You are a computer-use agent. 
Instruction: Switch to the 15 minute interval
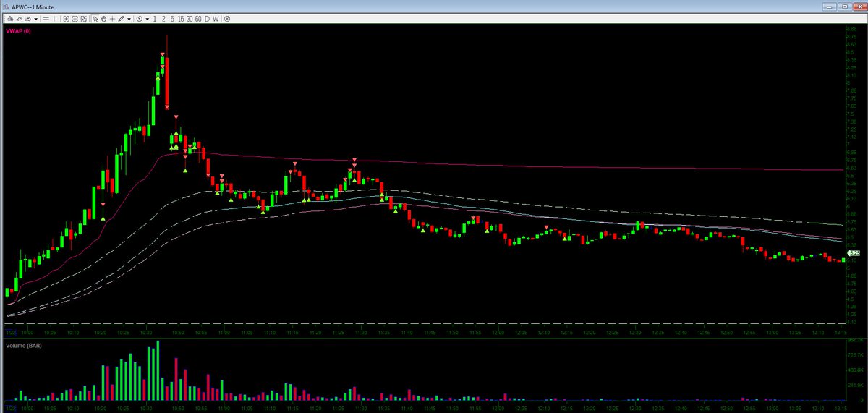(x=181, y=19)
